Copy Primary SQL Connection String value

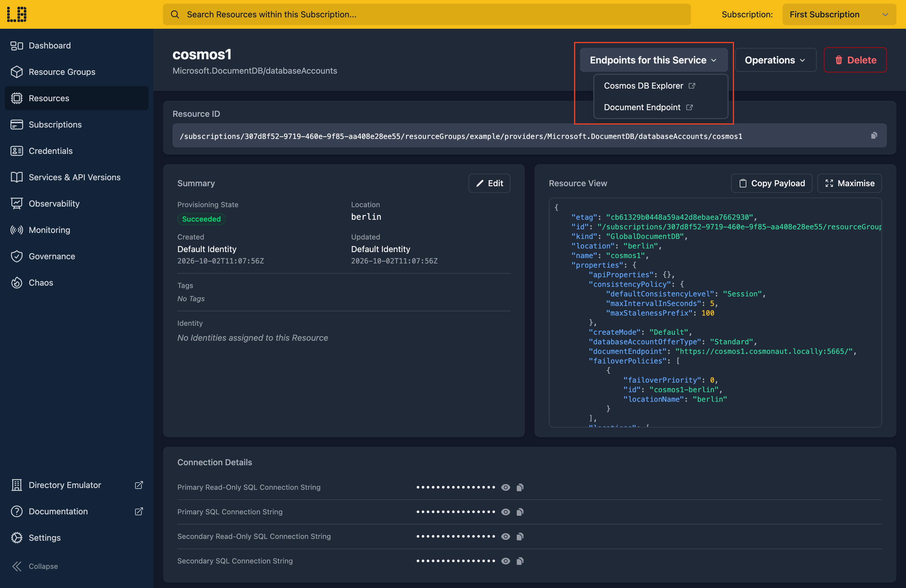(x=520, y=512)
